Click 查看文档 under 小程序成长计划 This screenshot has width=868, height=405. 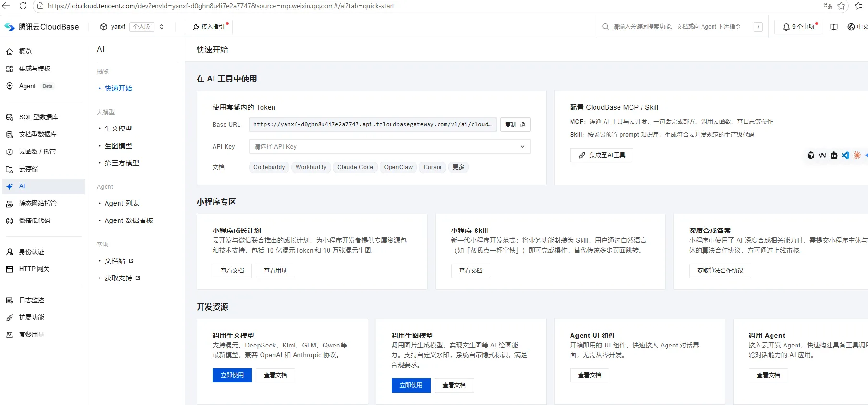click(232, 271)
